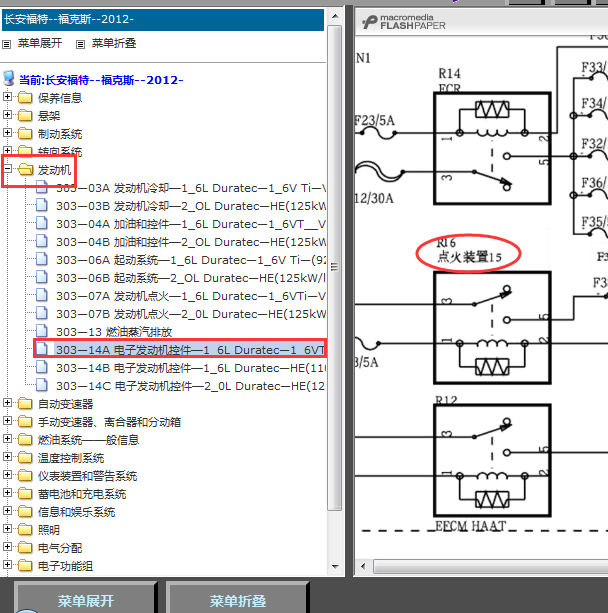Click document icon for 303—14B 电子发动机控件

point(42,367)
